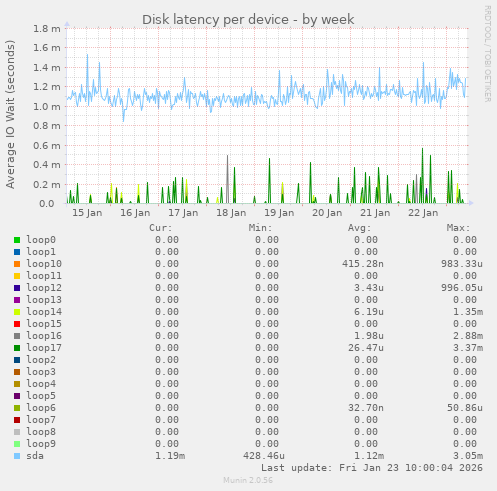This screenshot has height=491, width=497.
Task: Click the Avg: column header
Action: (x=359, y=228)
